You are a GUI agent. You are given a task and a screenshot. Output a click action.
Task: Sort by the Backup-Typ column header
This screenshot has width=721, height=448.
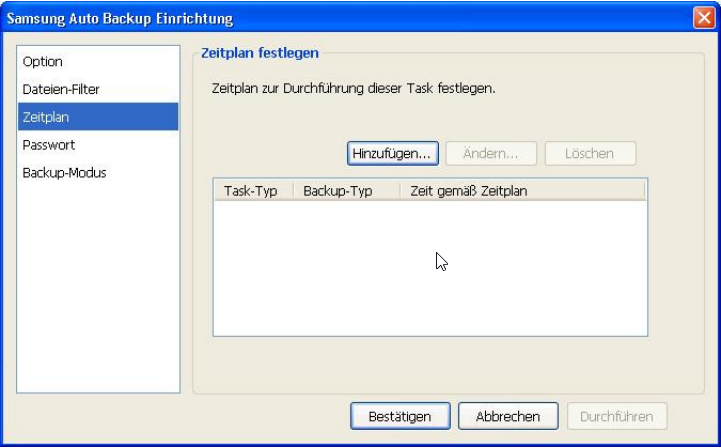click(x=347, y=191)
